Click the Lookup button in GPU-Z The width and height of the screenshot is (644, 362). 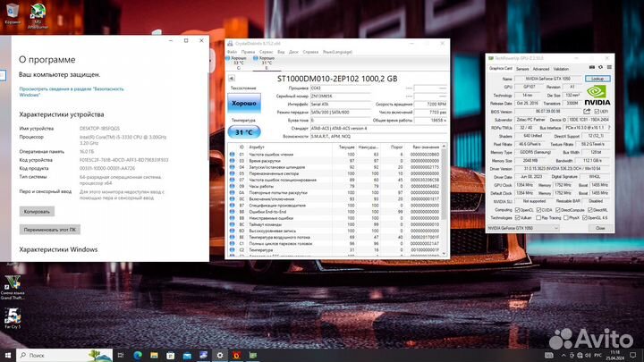[x=597, y=79]
